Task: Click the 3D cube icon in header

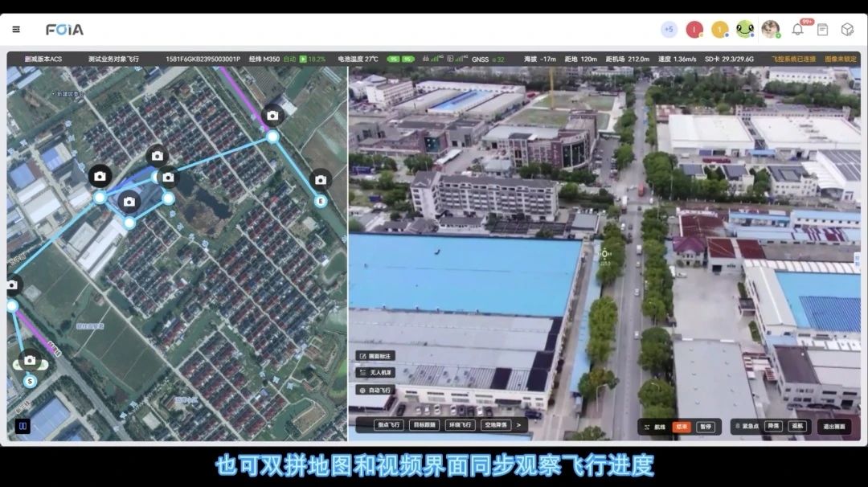Action: [847, 30]
